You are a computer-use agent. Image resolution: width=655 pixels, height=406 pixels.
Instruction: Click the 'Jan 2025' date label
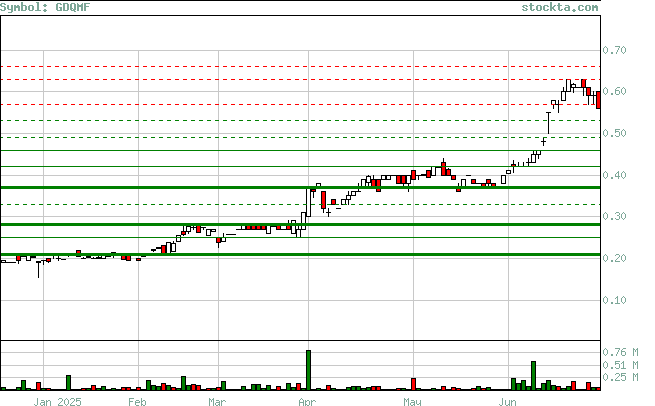point(57,402)
